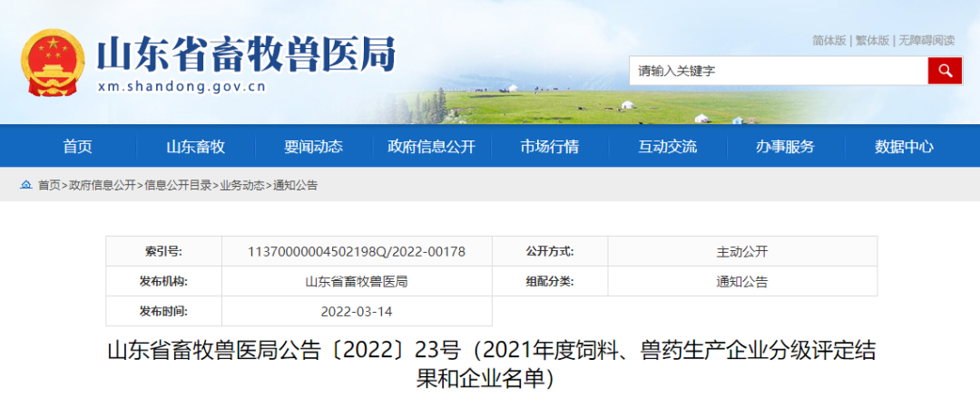Open the 互动交流 navigation tab
Screen dimensions: 980x407
click(x=668, y=147)
